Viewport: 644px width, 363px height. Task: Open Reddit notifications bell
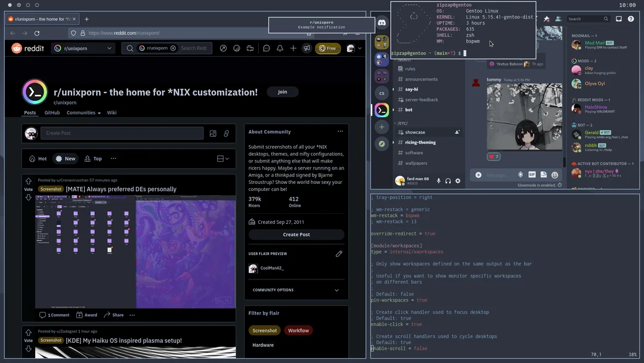tap(280, 48)
